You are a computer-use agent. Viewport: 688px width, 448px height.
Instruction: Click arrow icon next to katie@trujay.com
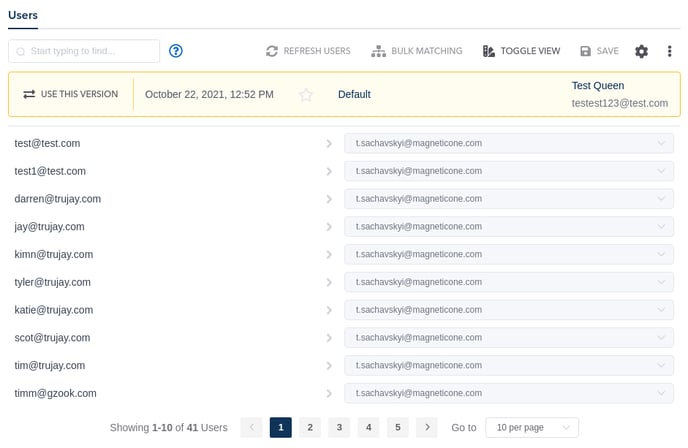click(x=329, y=310)
